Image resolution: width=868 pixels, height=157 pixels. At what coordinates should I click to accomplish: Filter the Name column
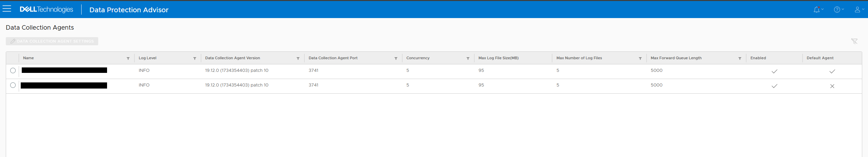[x=128, y=58]
